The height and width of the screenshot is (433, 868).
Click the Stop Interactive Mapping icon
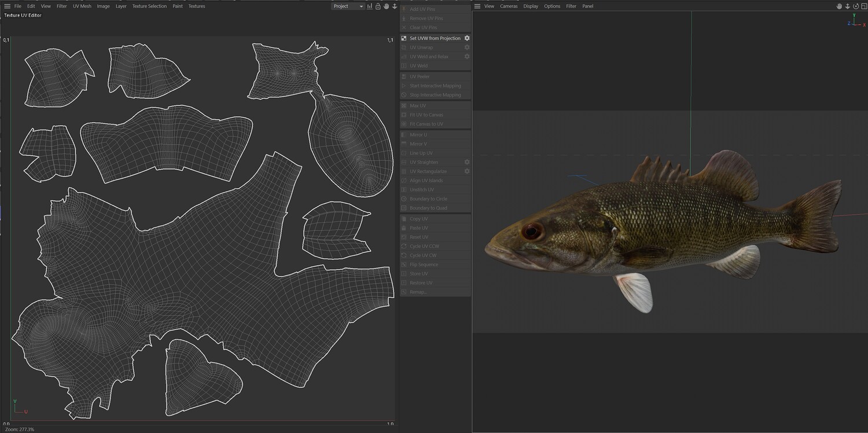404,95
